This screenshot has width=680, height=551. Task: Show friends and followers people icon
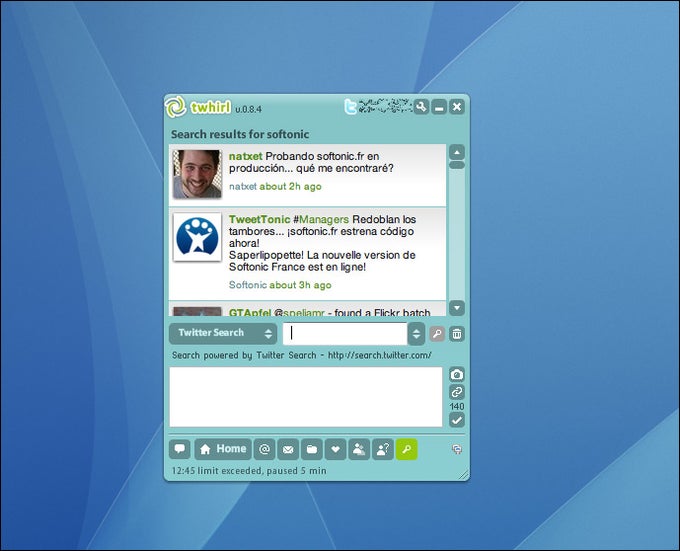tap(359, 449)
